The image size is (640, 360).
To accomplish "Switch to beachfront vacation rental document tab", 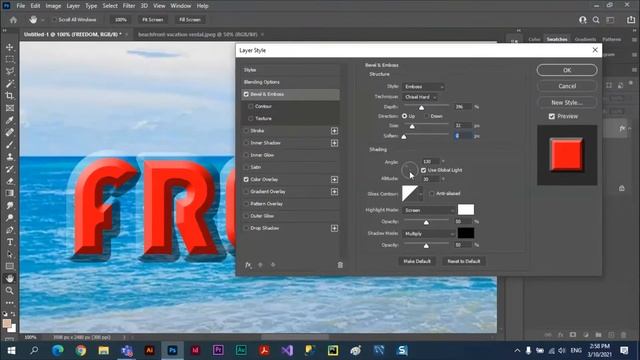I will pos(198,35).
